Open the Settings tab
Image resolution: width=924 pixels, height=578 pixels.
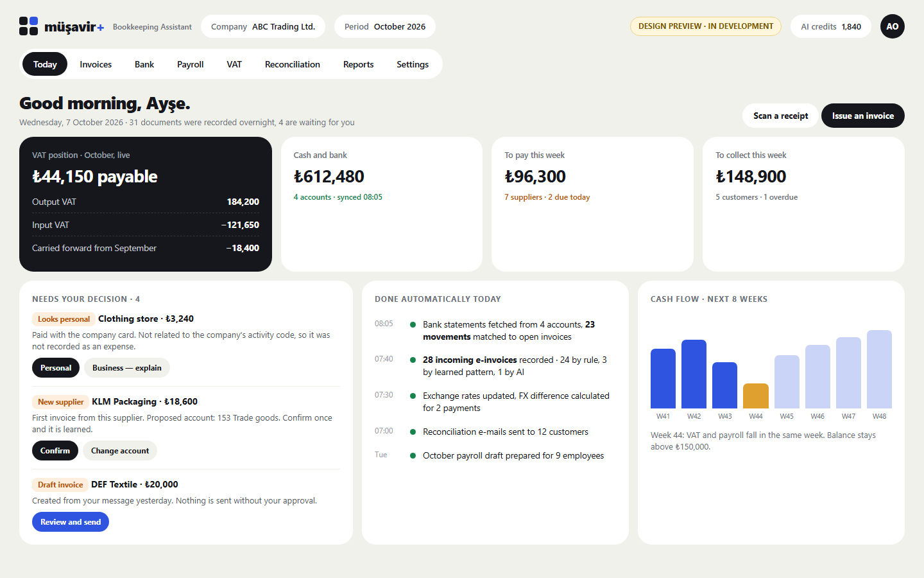(413, 64)
